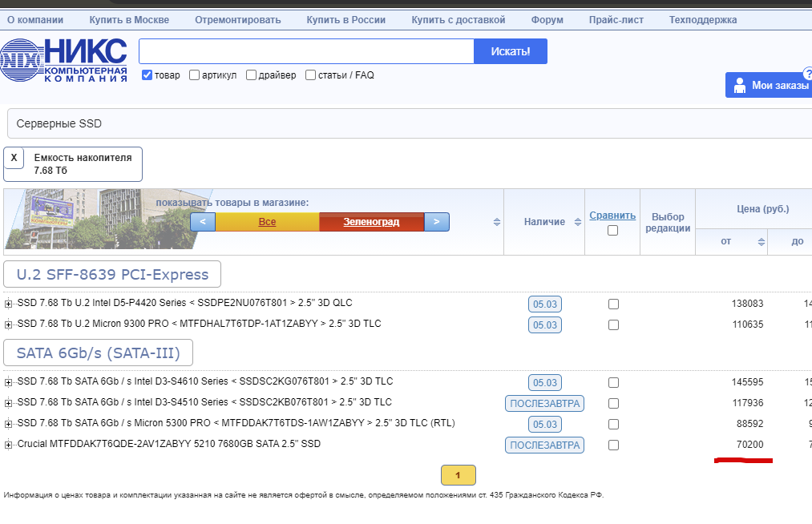Go to next store with right arrow
The height and width of the screenshot is (524, 812).
(437, 222)
